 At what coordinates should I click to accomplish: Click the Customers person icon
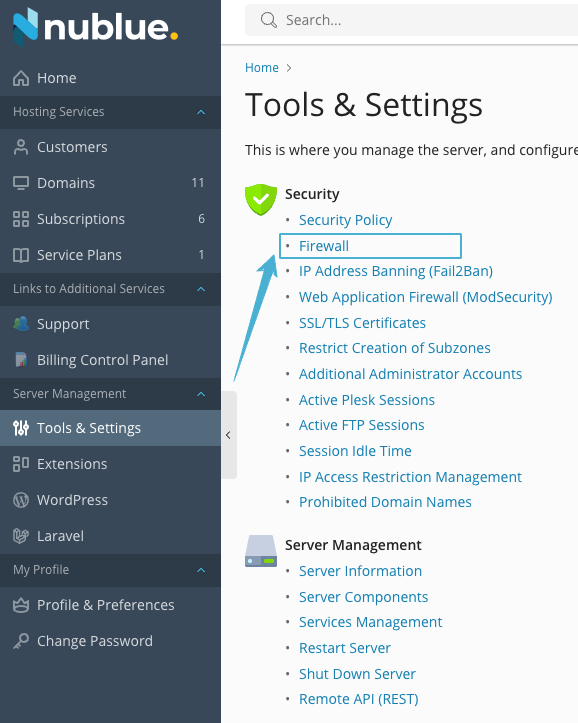[21, 147]
